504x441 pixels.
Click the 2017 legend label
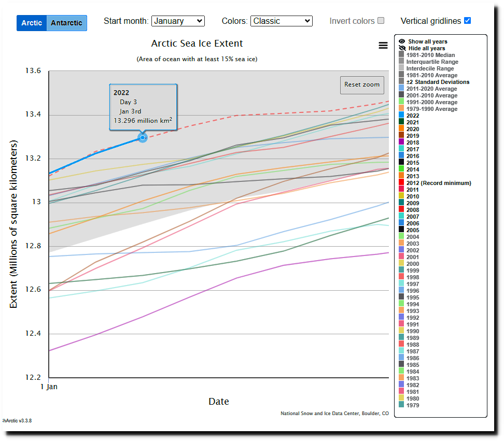413,149
